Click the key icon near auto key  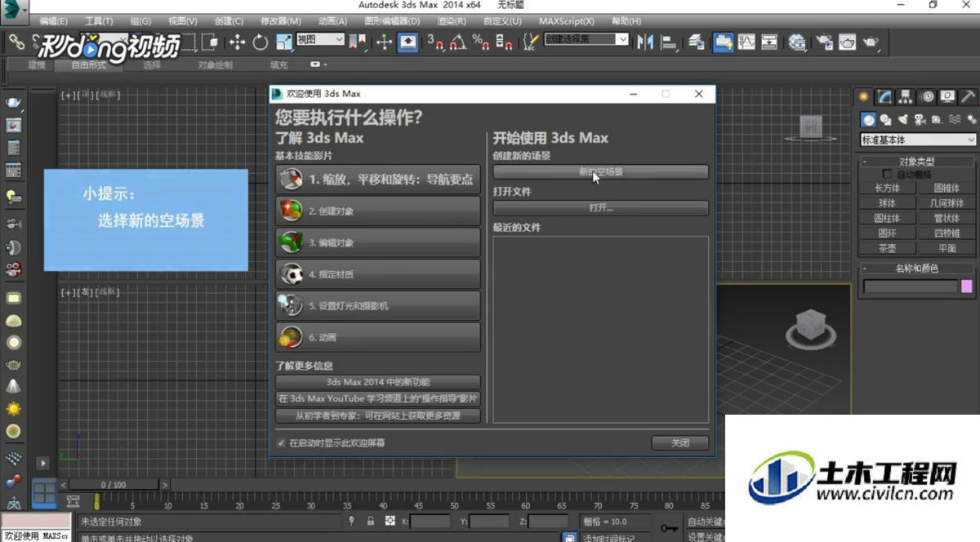[x=670, y=528]
